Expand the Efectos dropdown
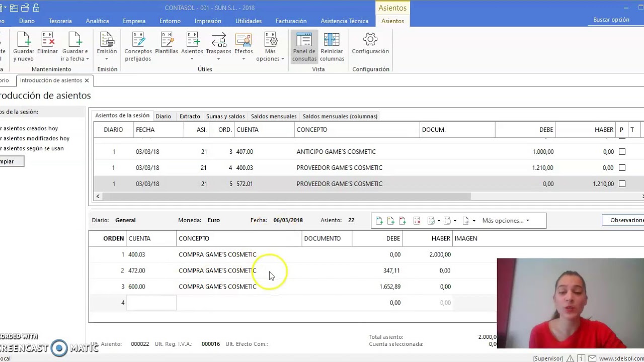The image size is (644, 362). pyautogui.click(x=244, y=59)
